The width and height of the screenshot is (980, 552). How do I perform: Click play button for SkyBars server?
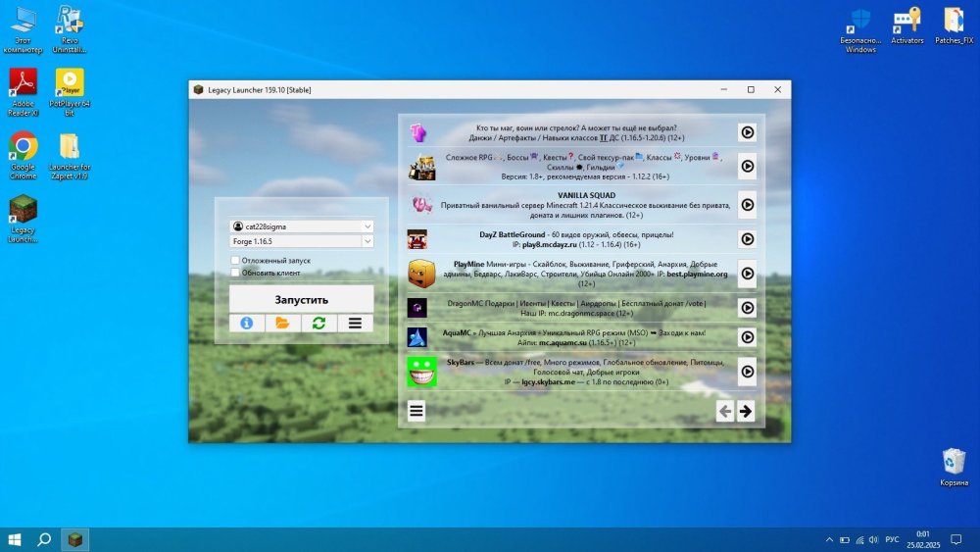pos(747,372)
